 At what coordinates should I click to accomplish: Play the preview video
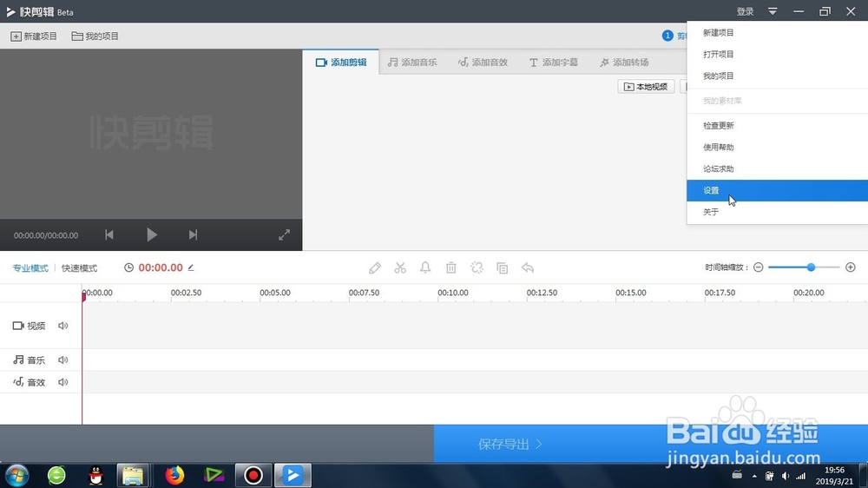pos(152,234)
